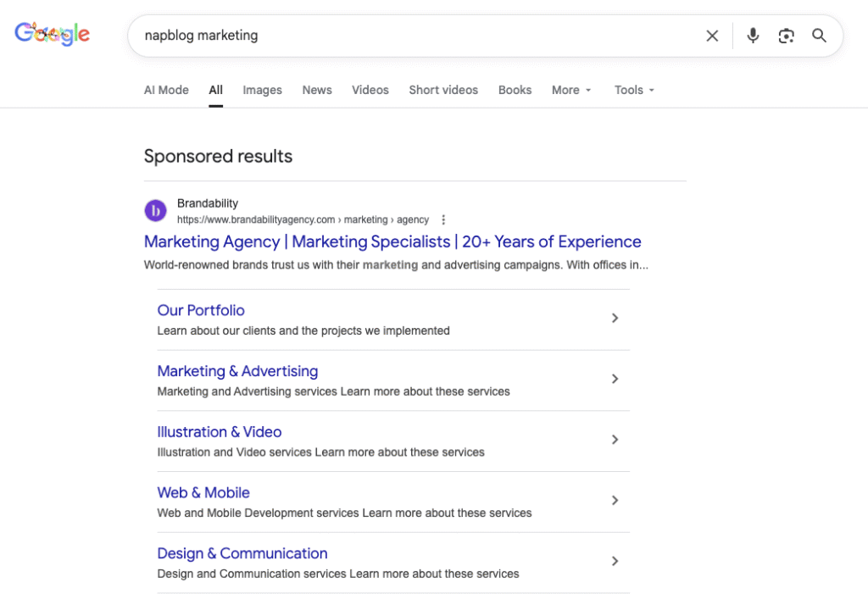
Task: Clear the search box with X icon
Action: tap(712, 36)
